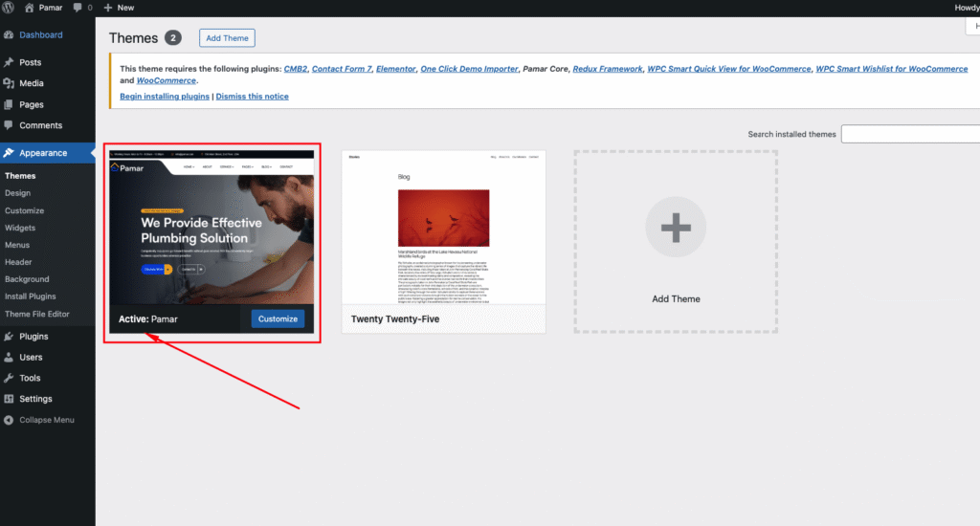Click the Posts pin icon

[x=9, y=62]
